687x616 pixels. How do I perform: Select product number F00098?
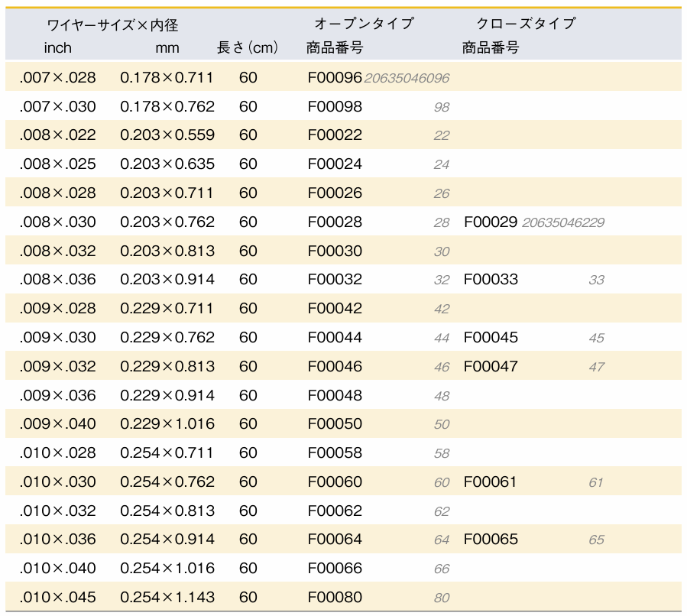tap(335, 106)
